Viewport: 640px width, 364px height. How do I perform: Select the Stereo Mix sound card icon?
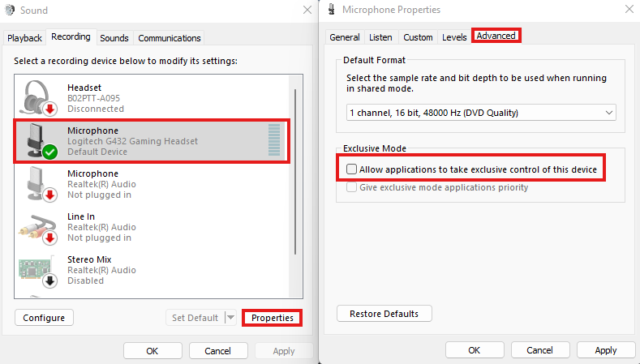pos(38,271)
